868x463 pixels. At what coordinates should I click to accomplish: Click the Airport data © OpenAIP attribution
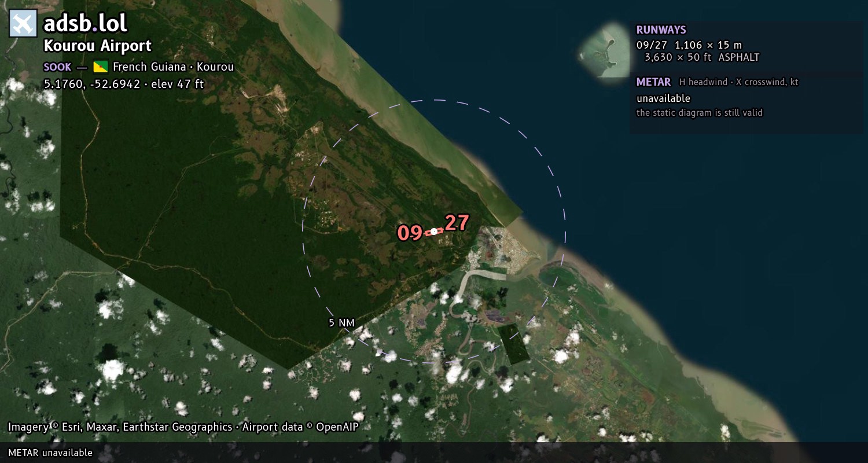(300, 427)
